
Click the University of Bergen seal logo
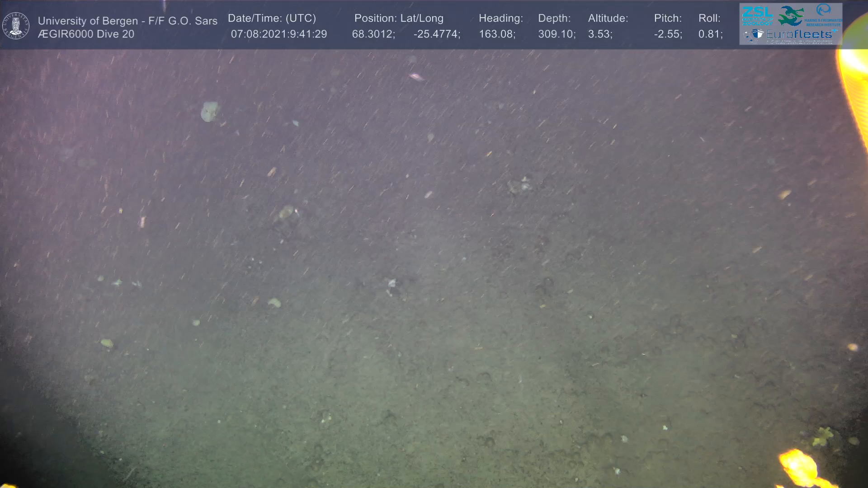16,26
